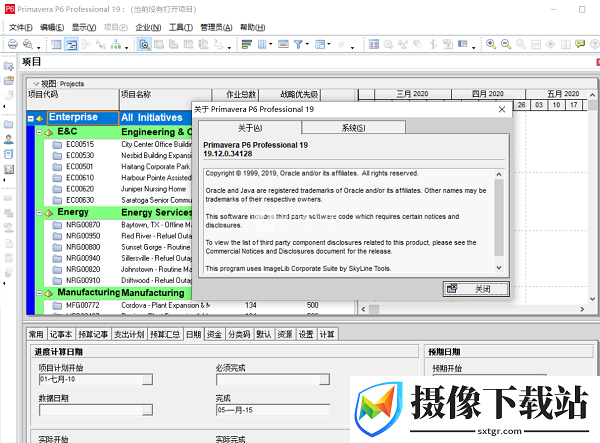This screenshot has height=443, width=600.
Task: Open the 计算 details tab
Action: [327, 334]
